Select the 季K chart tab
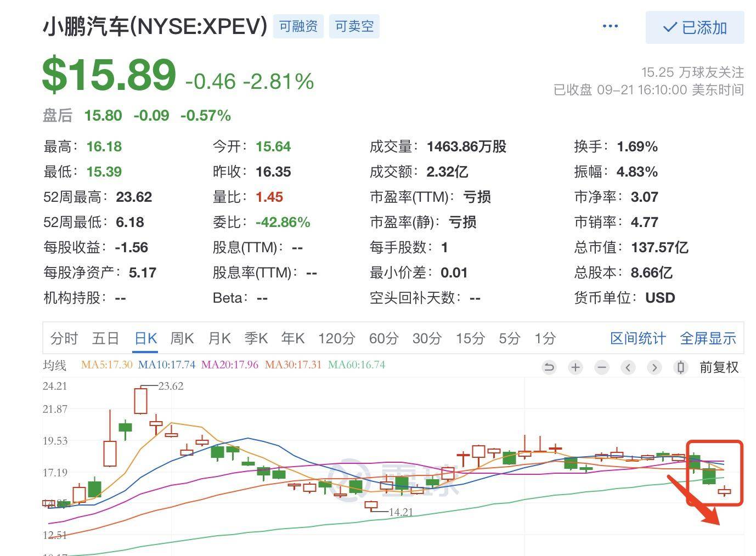This screenshot has width=756, height=556. [256, 338]
